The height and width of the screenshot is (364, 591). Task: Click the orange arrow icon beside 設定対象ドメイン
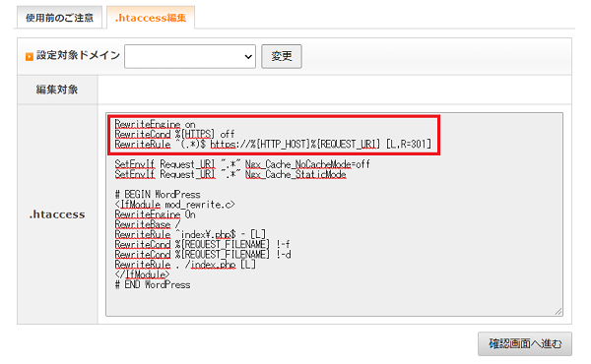pyautogui.click(x=30, y=56)
